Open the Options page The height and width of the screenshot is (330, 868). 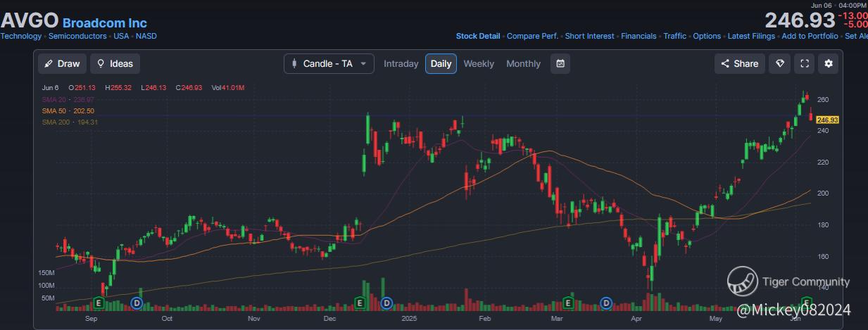click(707, 36)
